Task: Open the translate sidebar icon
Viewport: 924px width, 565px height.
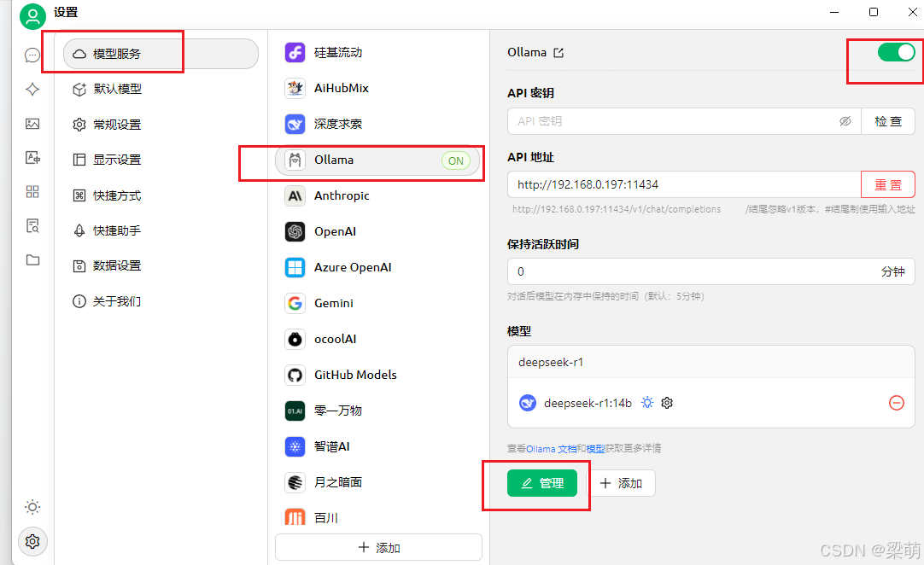Action: pyautogui.click(x=32, y=157)
